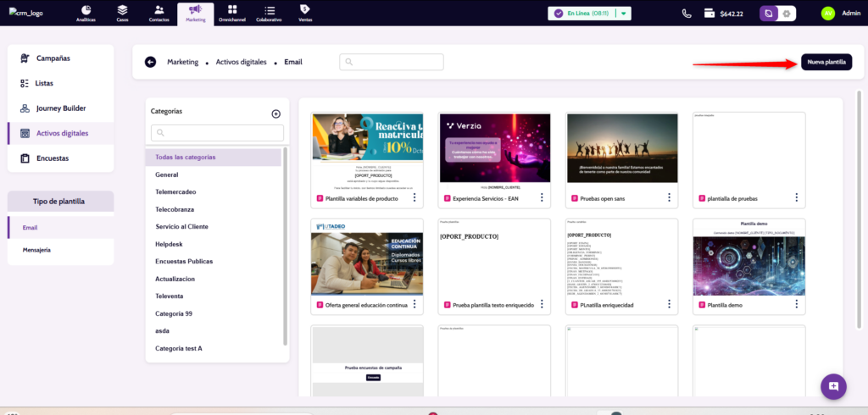Click the purple floating add button
868x415 pixels.
[833, 386]
